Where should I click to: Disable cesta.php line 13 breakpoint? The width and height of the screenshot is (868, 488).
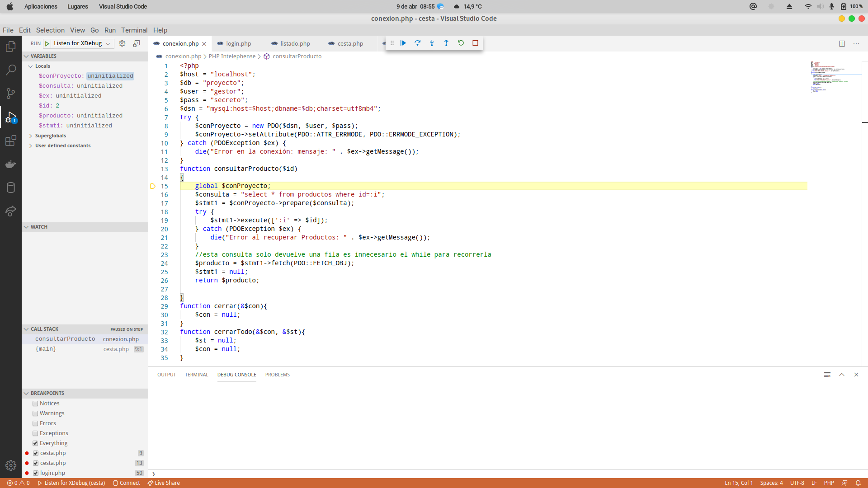coord(36,463)
